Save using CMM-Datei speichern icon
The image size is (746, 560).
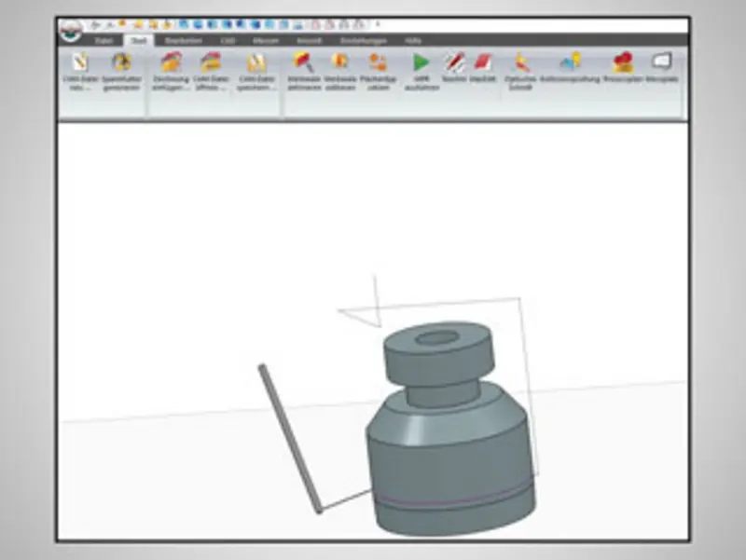[255, 64]
